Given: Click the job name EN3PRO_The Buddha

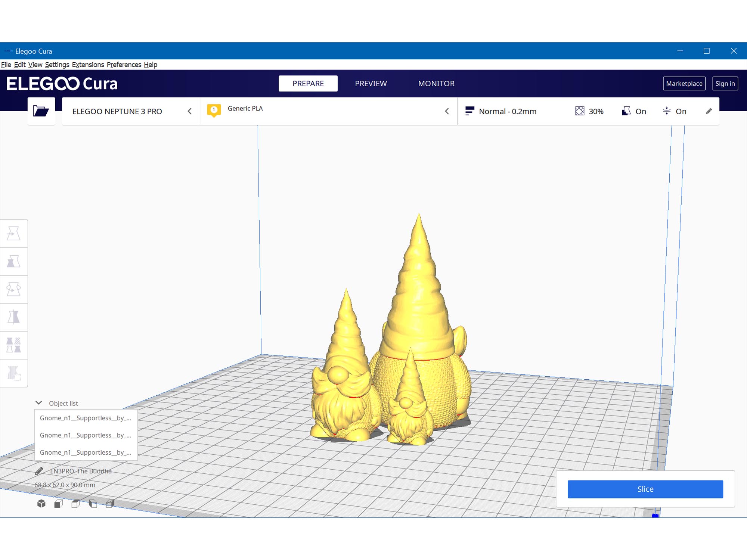Looking at the screenshot, I should [81, 471].
